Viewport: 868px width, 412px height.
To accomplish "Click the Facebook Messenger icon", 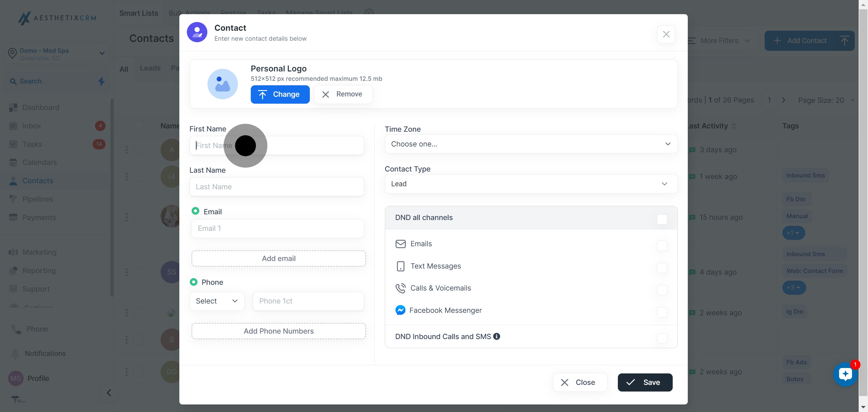I will coord(400,310).
